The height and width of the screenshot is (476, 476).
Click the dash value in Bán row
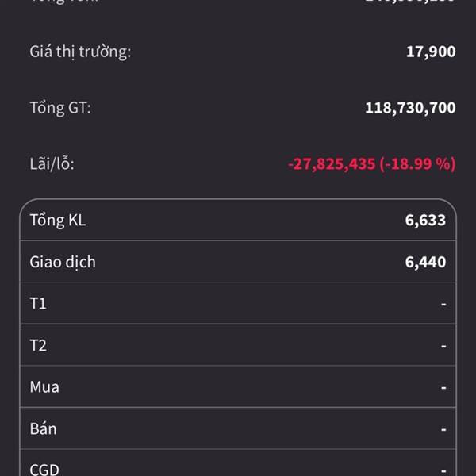pos(443,428)
